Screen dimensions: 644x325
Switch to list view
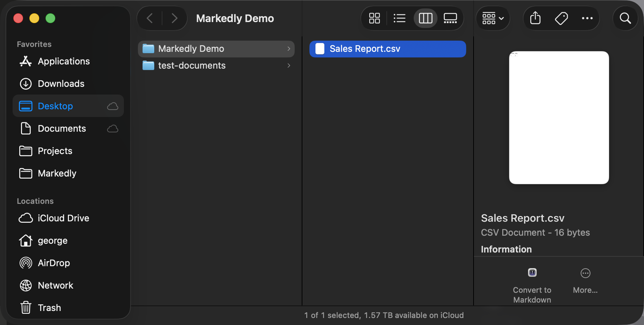[x=399, y=18]
